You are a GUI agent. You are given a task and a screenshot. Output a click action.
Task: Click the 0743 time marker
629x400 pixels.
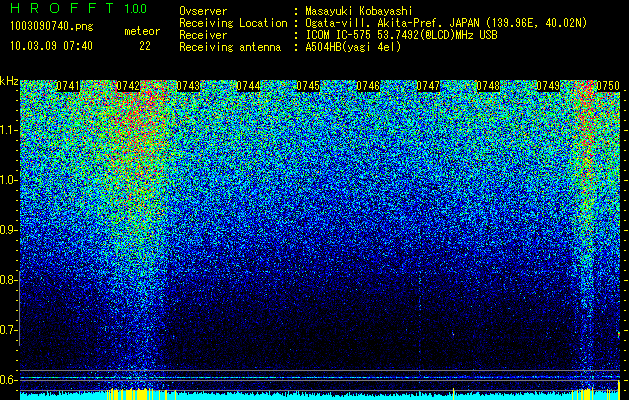pyautogui.click(x=188, y=86)
